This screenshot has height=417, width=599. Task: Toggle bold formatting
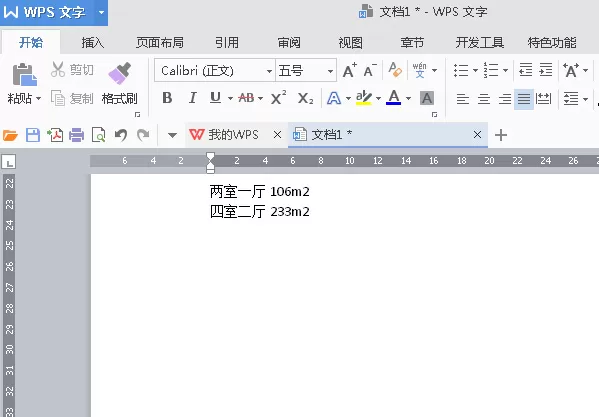tap(167, 98)
